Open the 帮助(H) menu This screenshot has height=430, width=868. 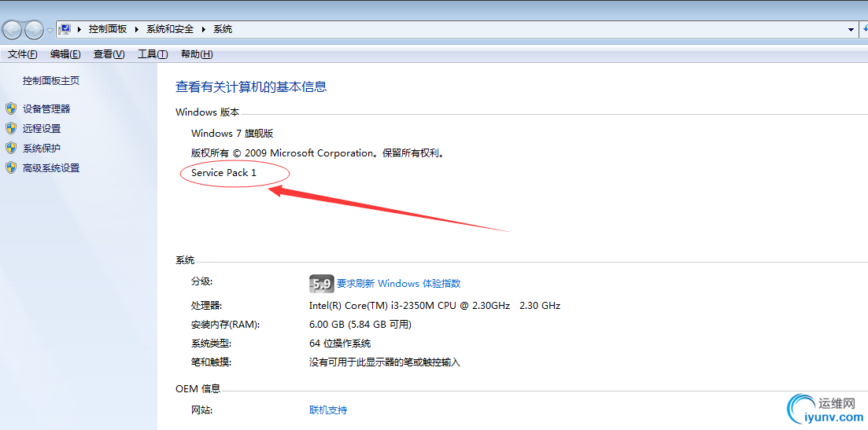coord(197,53)
